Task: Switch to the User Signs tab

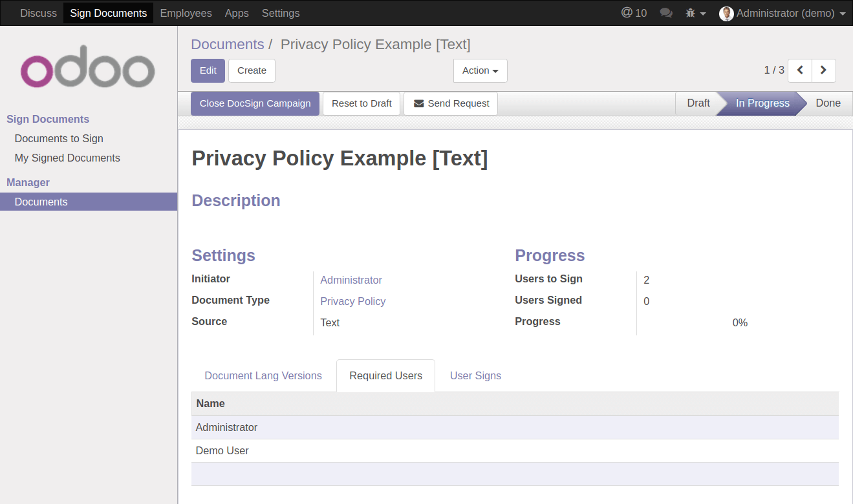Action: point(475,375)
